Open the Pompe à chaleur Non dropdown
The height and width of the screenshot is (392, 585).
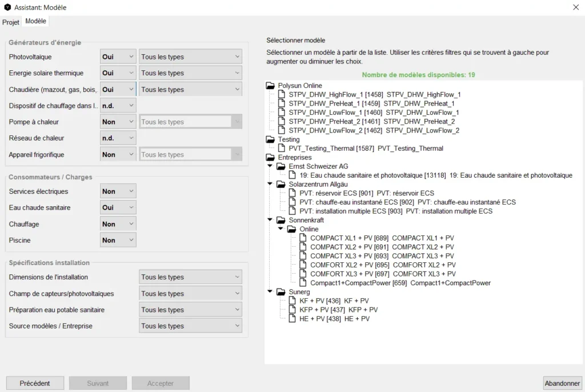point(118,122)
